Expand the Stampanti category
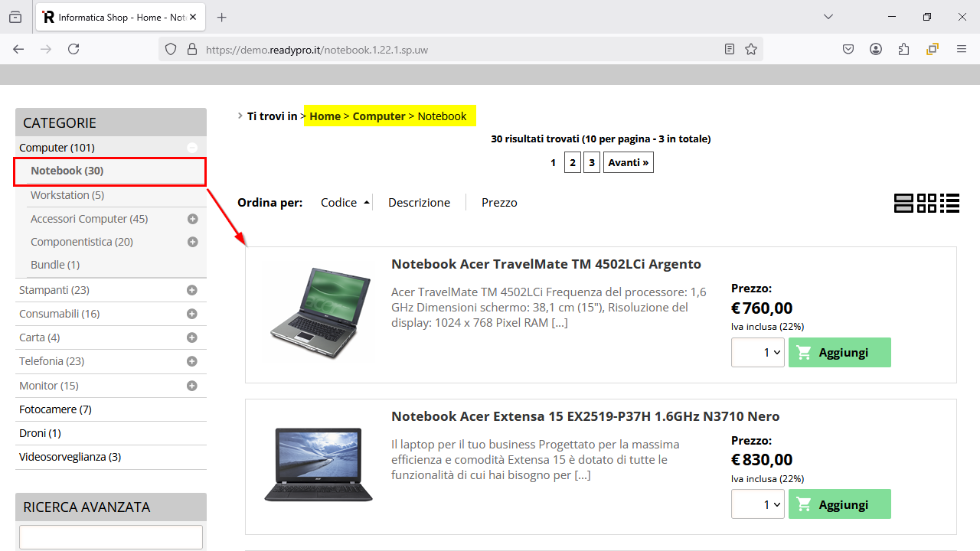This screenshot has width=980, height=551. [192, 290]
